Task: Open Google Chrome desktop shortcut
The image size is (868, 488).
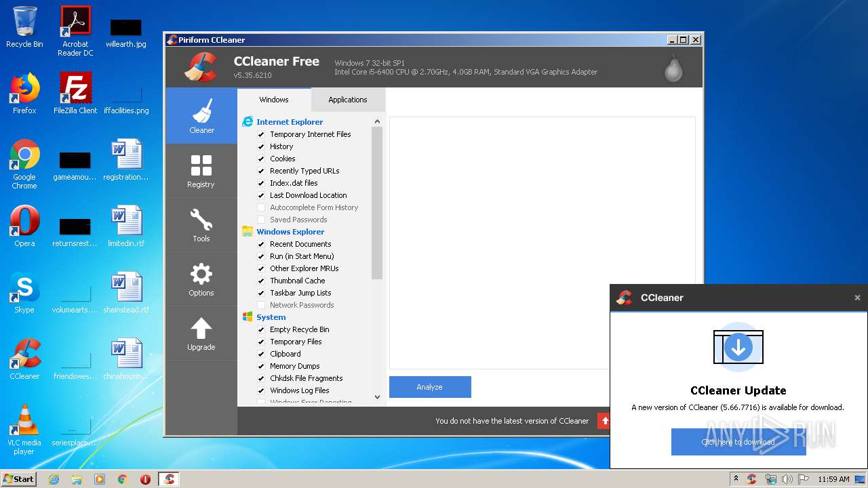Action: click(x=24, y=164)
